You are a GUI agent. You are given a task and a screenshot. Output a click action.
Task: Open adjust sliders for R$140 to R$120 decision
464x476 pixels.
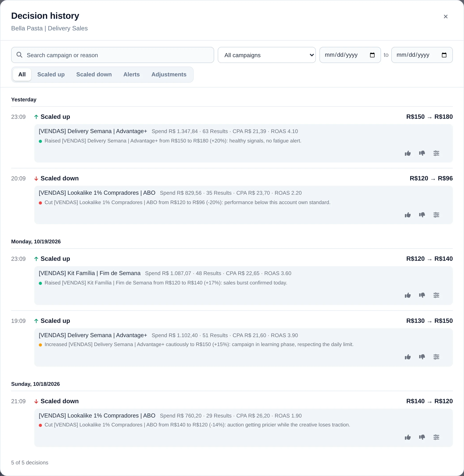point(436,437)
